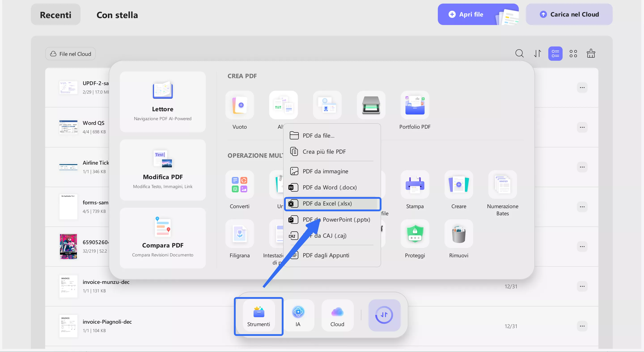Open the Numerazione Bates tool
The width and height of the screenshot is (644, 352).
502,185
